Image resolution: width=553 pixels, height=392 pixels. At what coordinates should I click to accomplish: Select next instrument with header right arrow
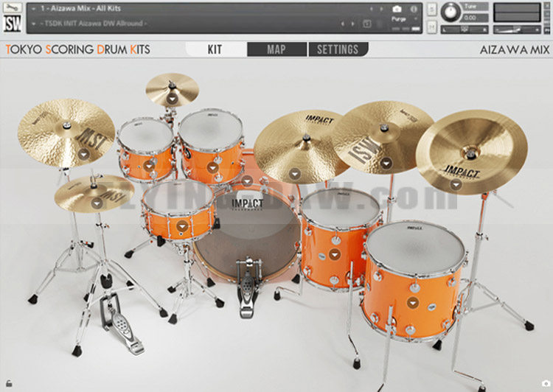(382, 8)
